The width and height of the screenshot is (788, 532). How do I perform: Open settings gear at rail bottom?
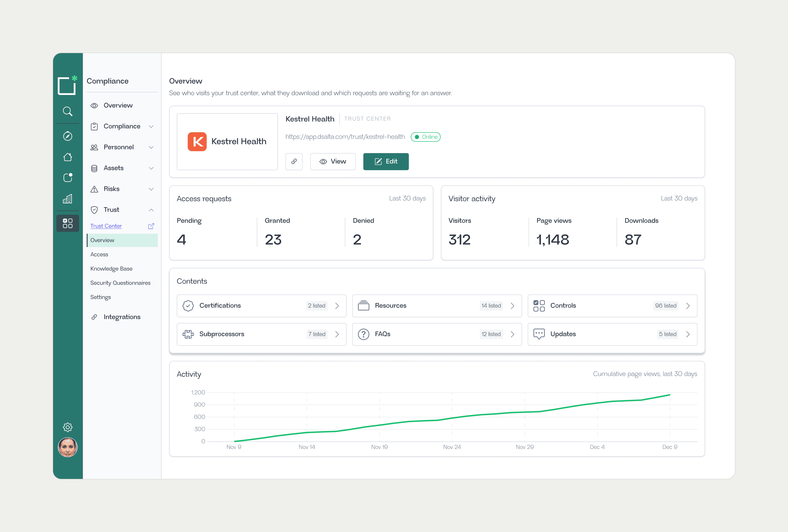tap(68, 427)
